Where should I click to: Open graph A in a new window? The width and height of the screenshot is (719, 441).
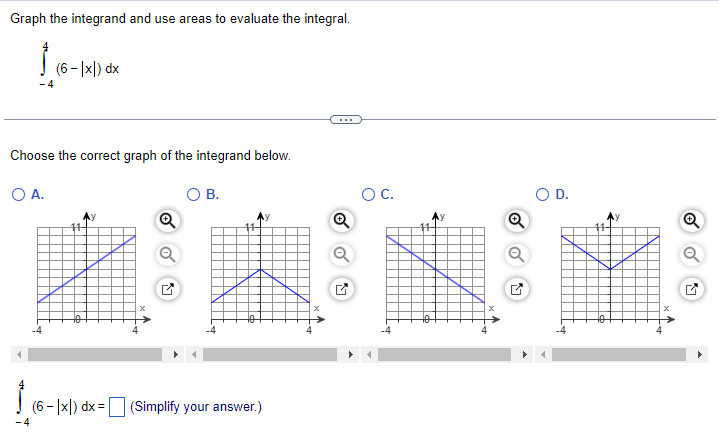pyautogui.click(x=167, y=289)
